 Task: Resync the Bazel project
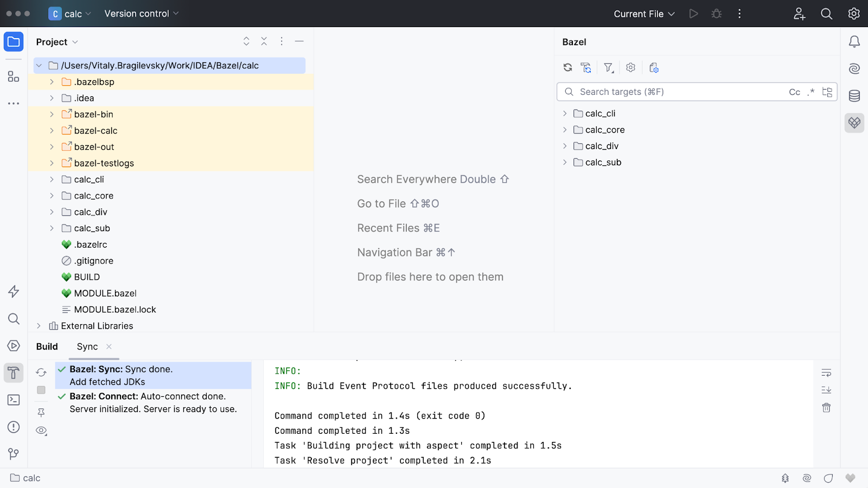point(567,68)
